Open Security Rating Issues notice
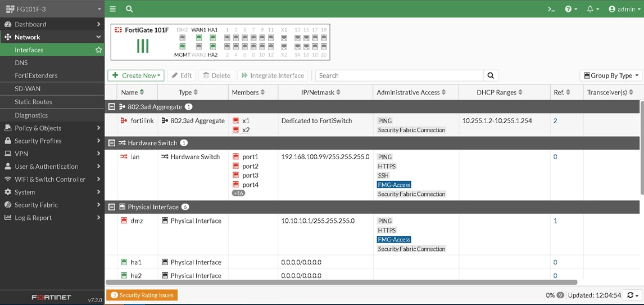The width and height of the screenshot is (644, 305). pos(142,295)
